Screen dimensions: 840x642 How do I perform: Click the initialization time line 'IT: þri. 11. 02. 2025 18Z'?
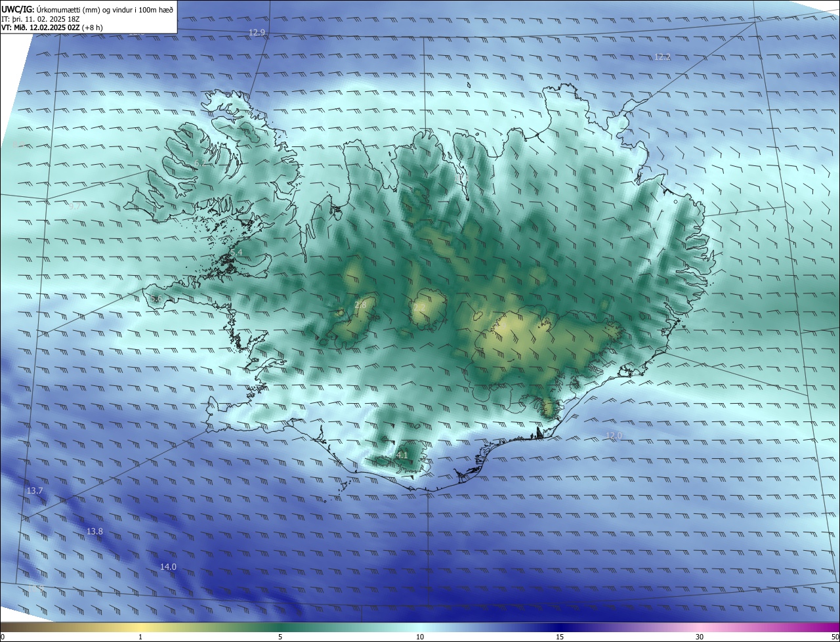click(40, 18)
